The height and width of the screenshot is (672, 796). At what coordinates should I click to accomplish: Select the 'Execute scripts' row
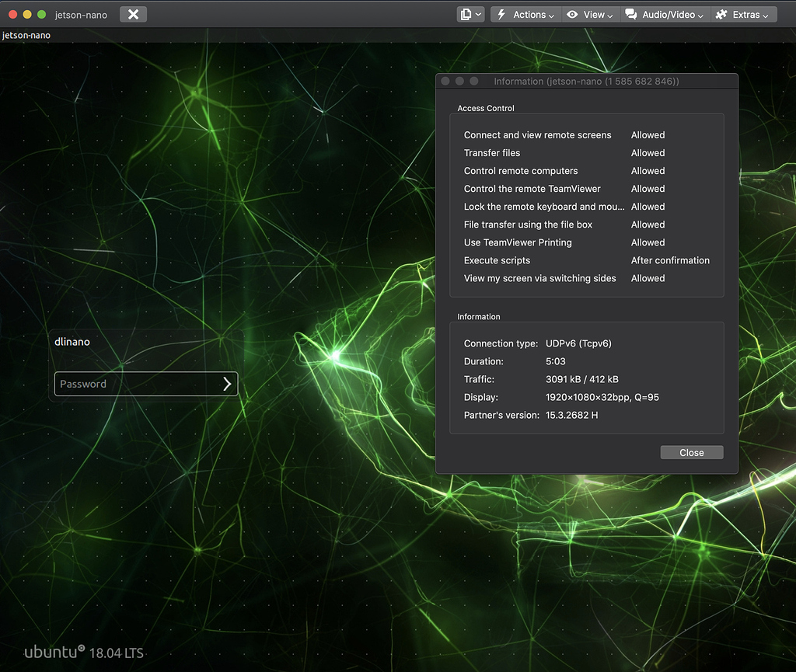(x=586, y=260)
